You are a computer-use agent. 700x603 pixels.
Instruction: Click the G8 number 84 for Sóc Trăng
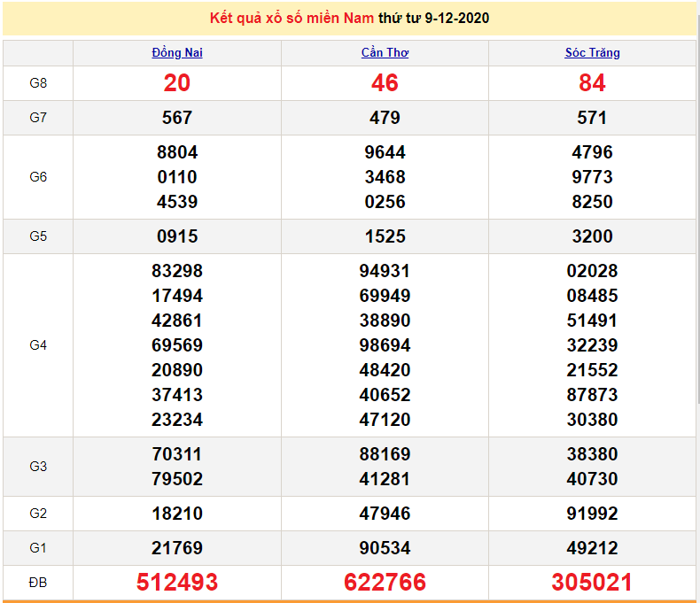[592, 83]
